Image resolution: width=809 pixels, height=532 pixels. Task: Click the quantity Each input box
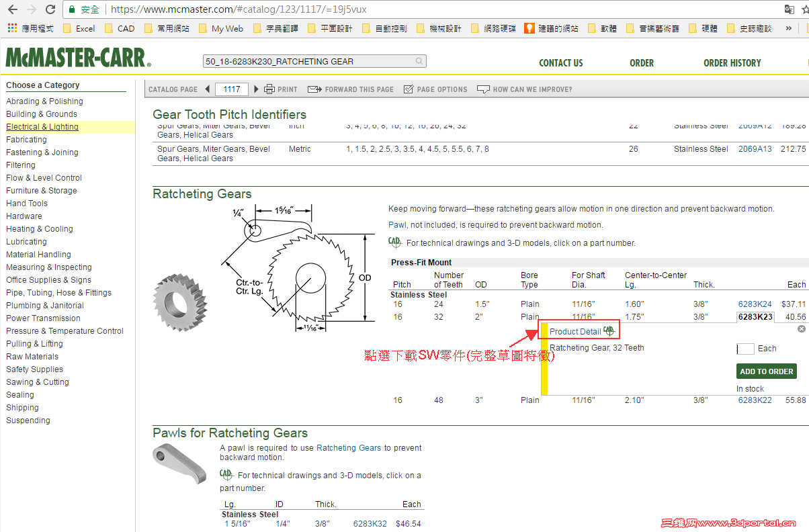click(x=745, y=349)
